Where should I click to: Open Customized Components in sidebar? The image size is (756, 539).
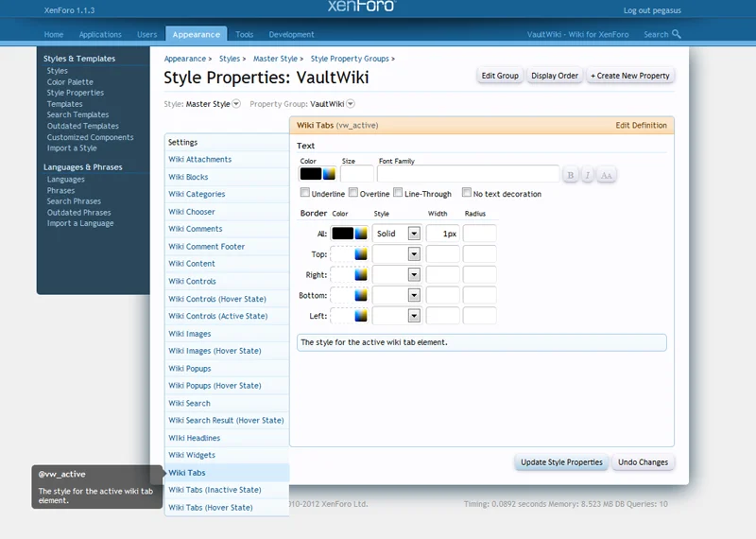(x=90, y=137)
